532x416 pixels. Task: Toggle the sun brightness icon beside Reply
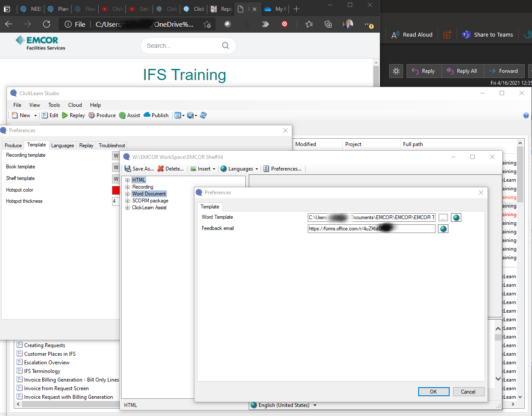coord(396,71)
